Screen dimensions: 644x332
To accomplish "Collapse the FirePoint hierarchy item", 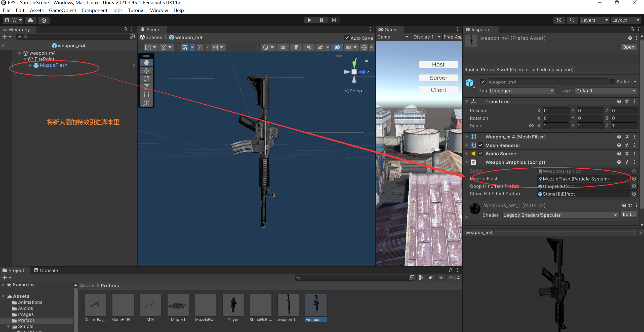I will click(x=25, y=59).
